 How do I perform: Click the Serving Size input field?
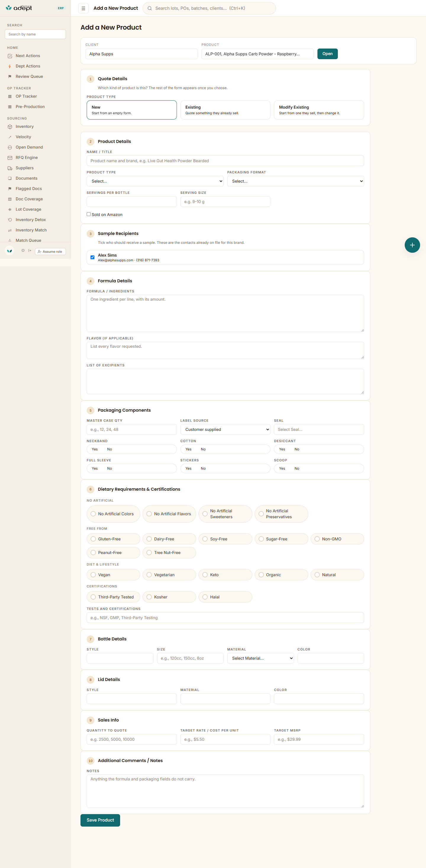225,202
